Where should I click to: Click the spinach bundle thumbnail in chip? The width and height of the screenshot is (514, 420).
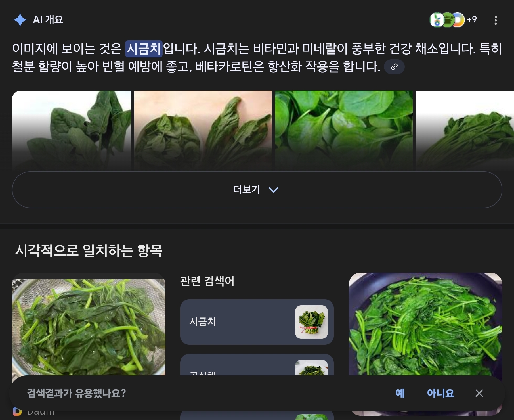point(311,322)
